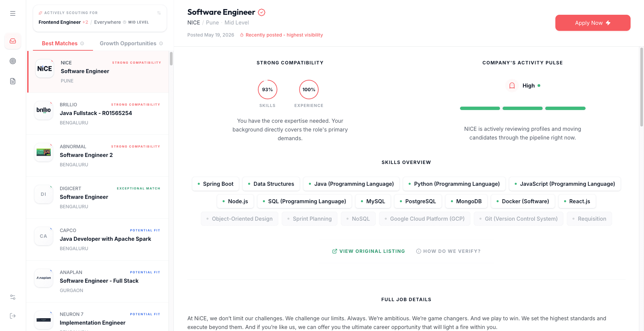Click scouting filter icon in search card
This screenshot has width=644, height=331.
(x=159, y=13)
